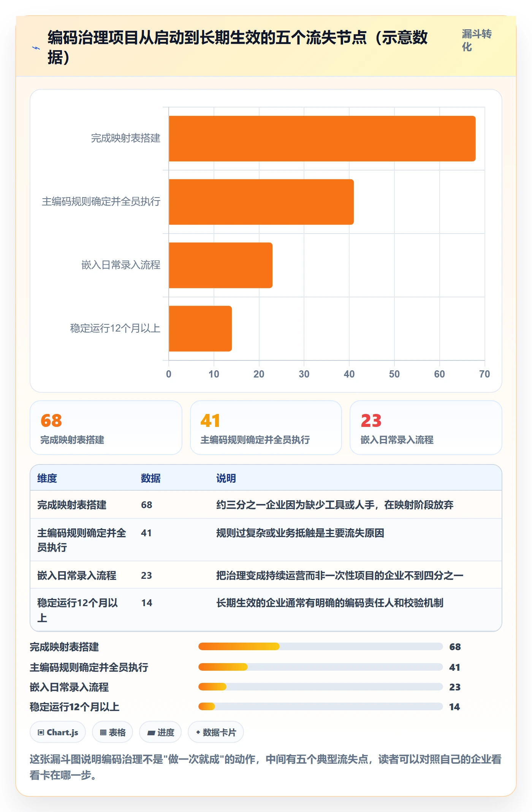Click the chart y-axis label 嵌入日常录入流程

pyautogui.click(x=121, y=265)
